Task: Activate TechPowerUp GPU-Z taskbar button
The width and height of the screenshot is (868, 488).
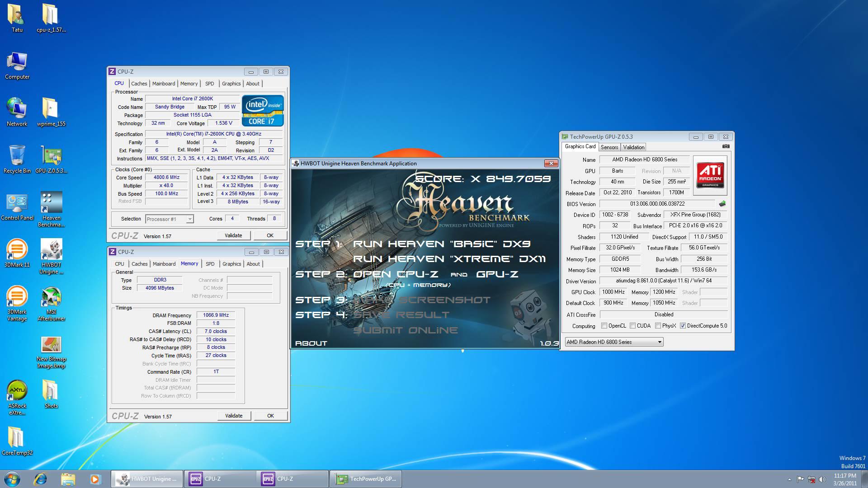Action: [x=366, y=479]
